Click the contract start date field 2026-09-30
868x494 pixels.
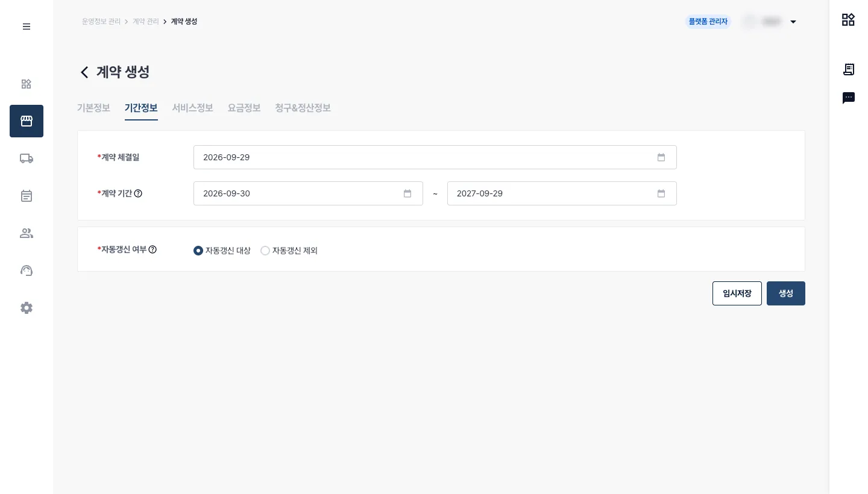pos(308,193)
